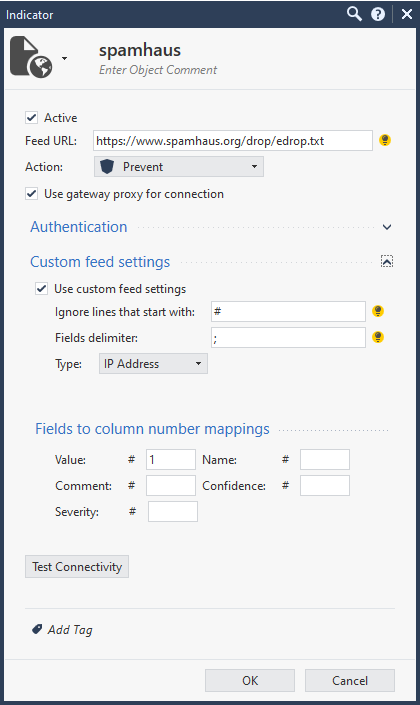Click the Add Tag link
Screen dimensions: 420x705
tap(70, 630)
